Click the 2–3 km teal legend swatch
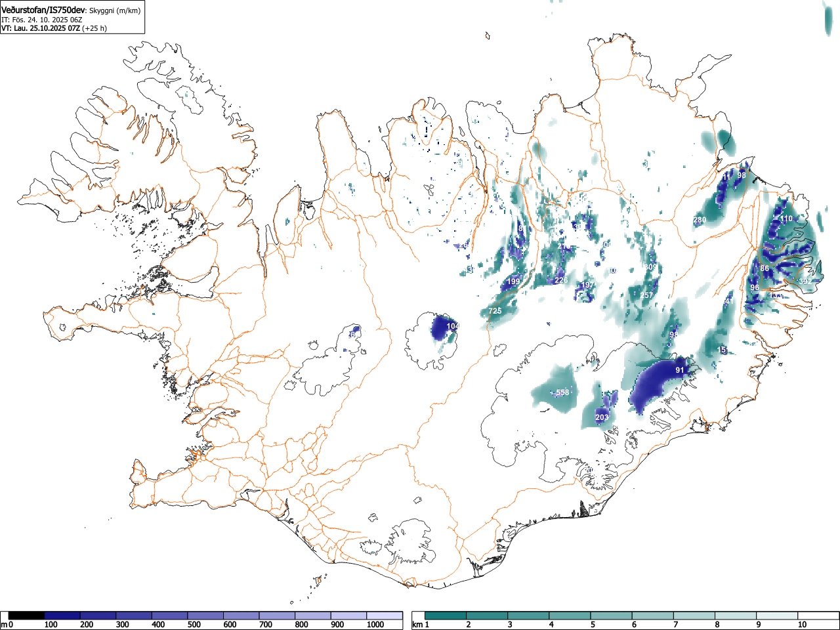 tap(488, 616)
